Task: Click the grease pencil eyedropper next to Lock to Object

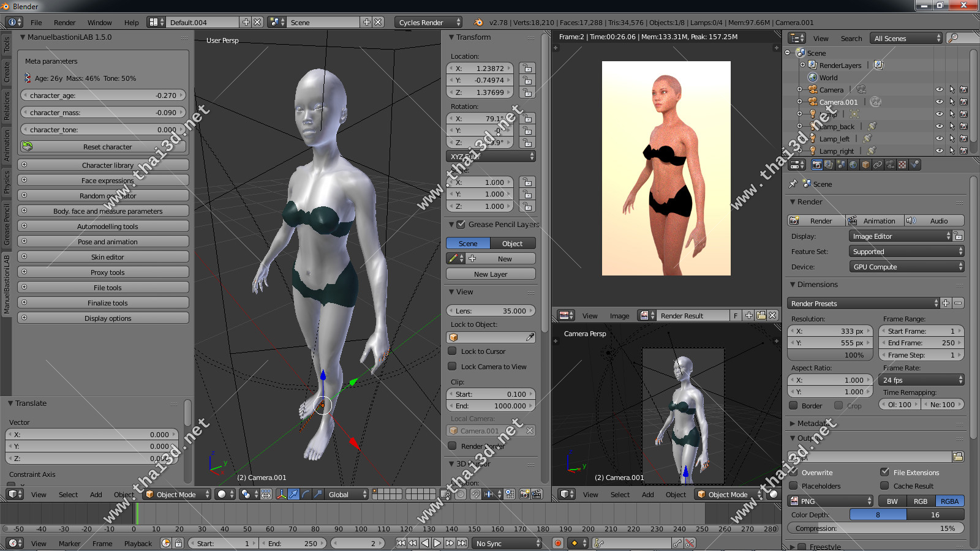Action: click(x=530, y=337)
